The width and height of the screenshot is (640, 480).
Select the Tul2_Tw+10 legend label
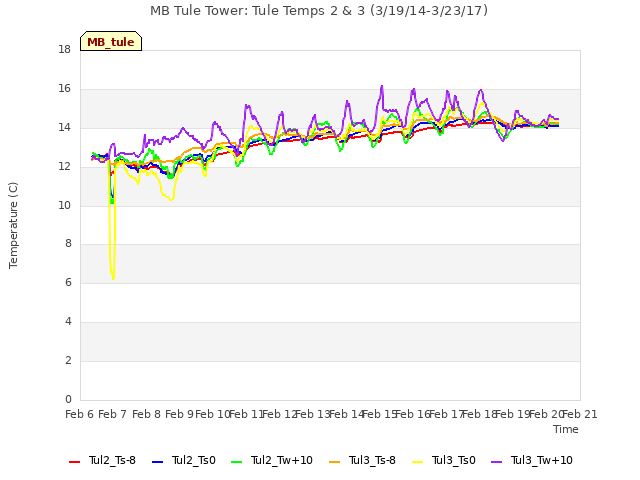pyautogui.click(x=282, y=460)
